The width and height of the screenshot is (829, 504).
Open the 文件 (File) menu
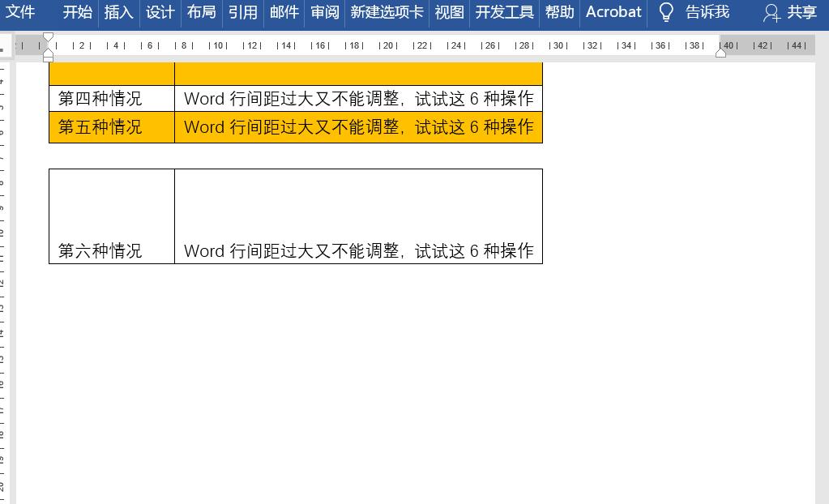pos(20,12)
